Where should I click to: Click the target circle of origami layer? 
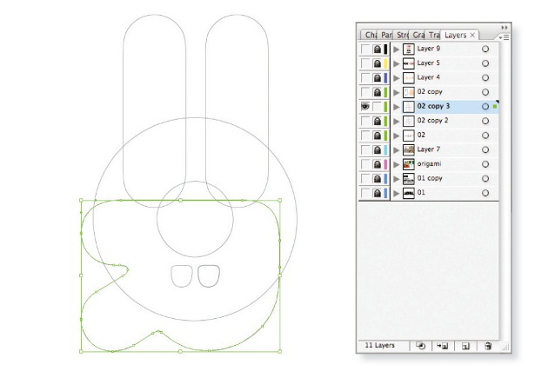tap(485, 164)
